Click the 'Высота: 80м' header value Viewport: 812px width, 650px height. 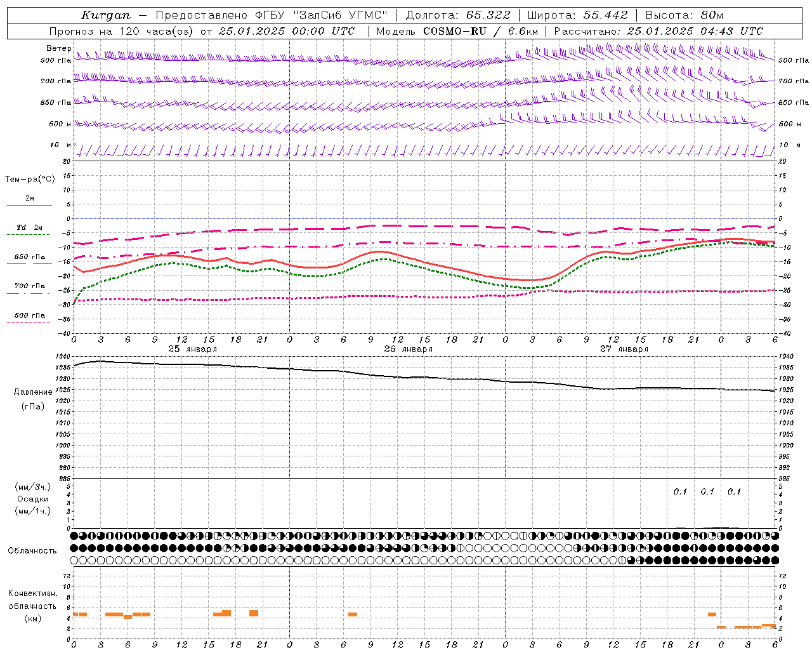pyautogui.click(x=684, y=15)
